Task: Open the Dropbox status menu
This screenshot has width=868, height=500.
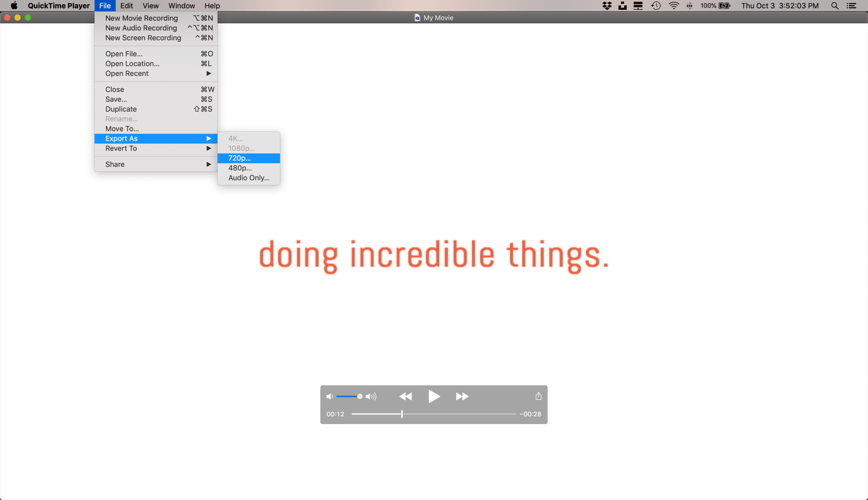Action: tap(607, 5)
